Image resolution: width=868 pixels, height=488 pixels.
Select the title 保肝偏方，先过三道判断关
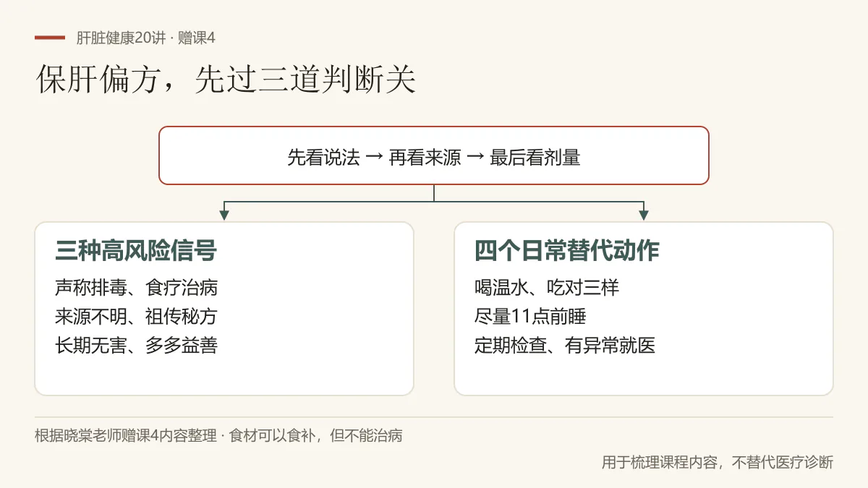coord(226,80)
